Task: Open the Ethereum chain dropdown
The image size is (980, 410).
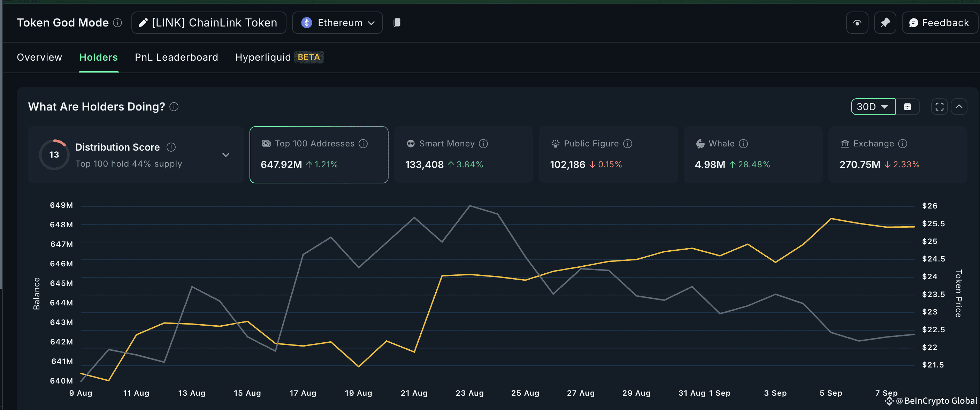Action: 337,23
